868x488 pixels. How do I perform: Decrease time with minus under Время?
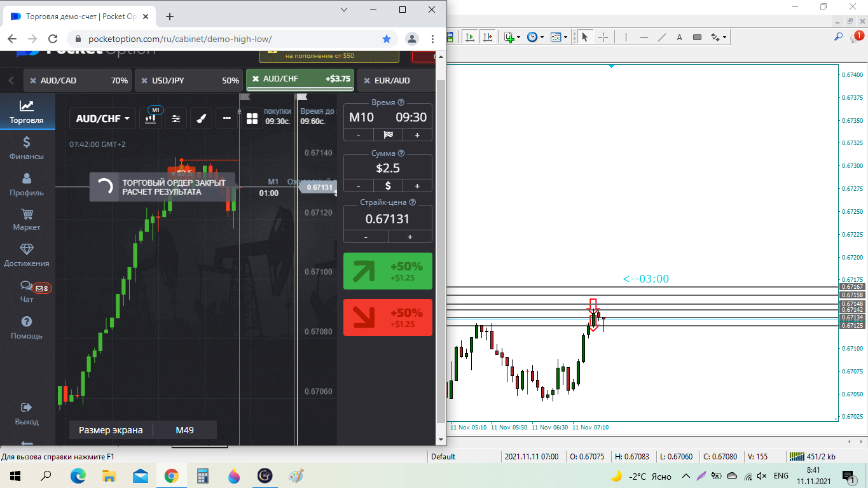359,135
